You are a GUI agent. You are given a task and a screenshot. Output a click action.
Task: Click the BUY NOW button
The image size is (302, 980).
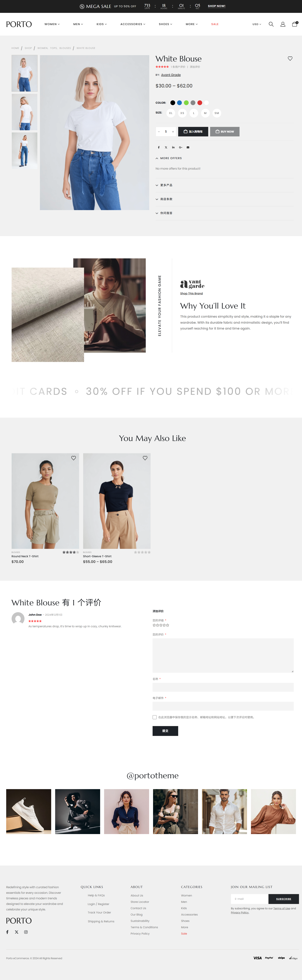225,132
